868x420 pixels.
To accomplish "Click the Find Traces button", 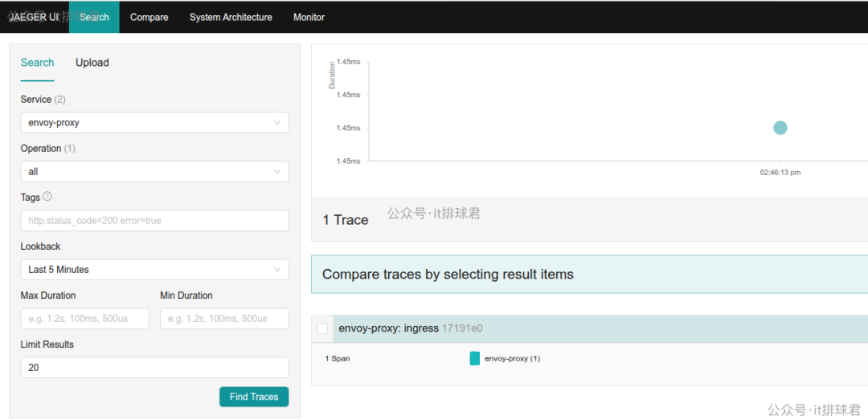I will (x=254, y=397).
